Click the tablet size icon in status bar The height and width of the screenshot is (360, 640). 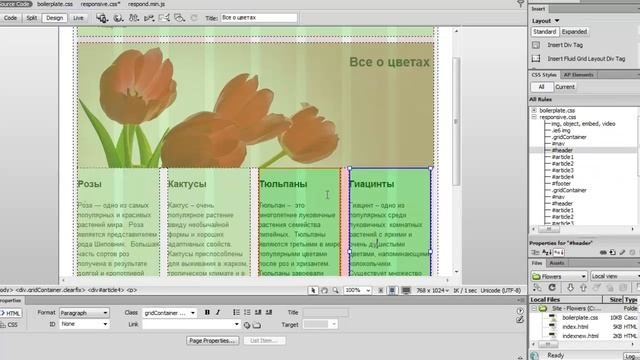coord(392,290)
